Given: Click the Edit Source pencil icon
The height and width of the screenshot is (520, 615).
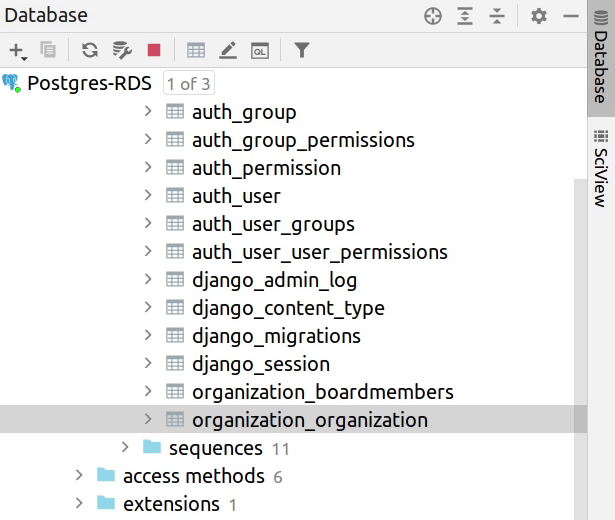Looking at the screenshot, I should [x=228, y=50].
